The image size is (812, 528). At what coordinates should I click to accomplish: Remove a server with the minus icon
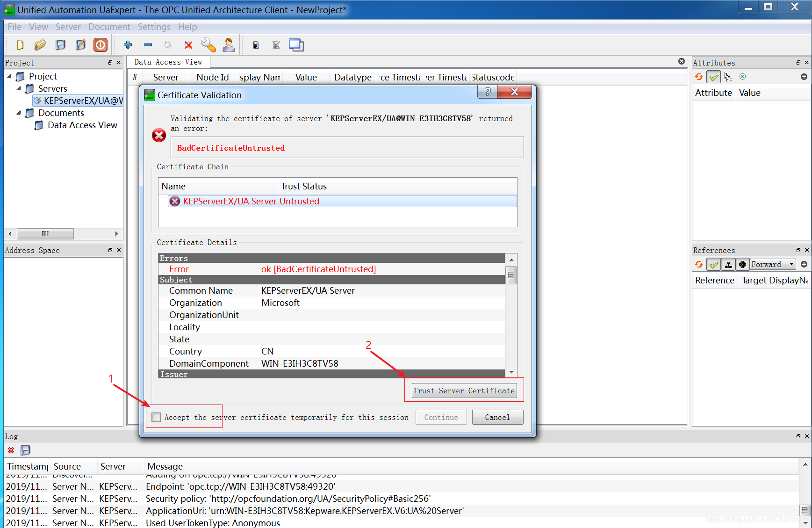pos(148,45)
